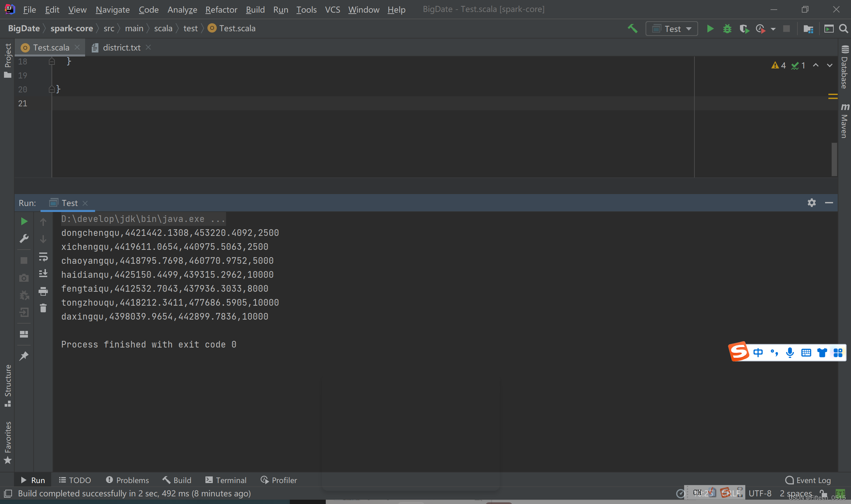This screenshot has height=504, width=851.
Task: Toggle soft-wrap in console output
Action: coord(43,257)
